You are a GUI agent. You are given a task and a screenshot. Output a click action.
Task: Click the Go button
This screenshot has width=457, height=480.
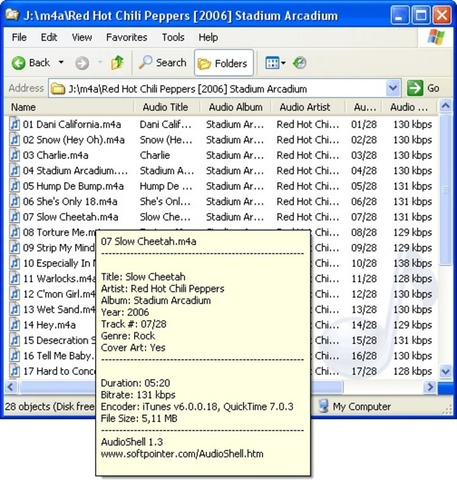pos(423,89)
